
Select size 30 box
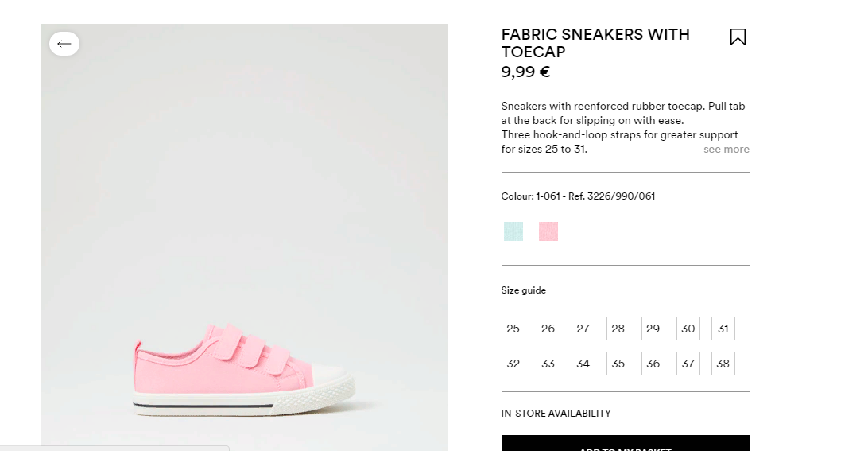click(x=688, y=329)
